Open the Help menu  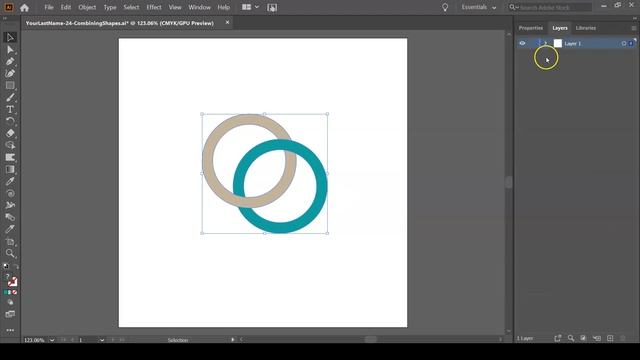pos(224,7)
